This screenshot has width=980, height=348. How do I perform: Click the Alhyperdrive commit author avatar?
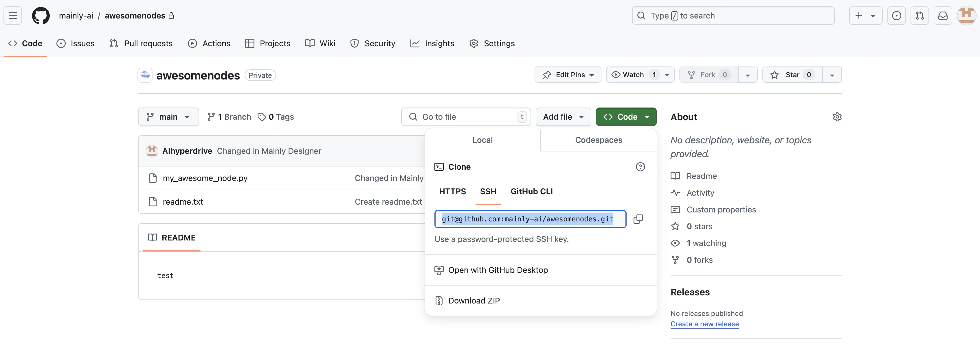click(152, 151)
